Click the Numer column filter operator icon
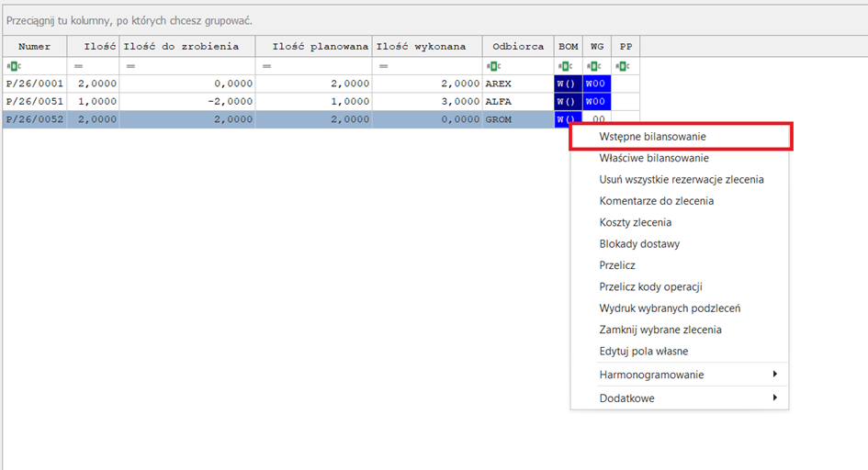 click(x=11, y=66)
